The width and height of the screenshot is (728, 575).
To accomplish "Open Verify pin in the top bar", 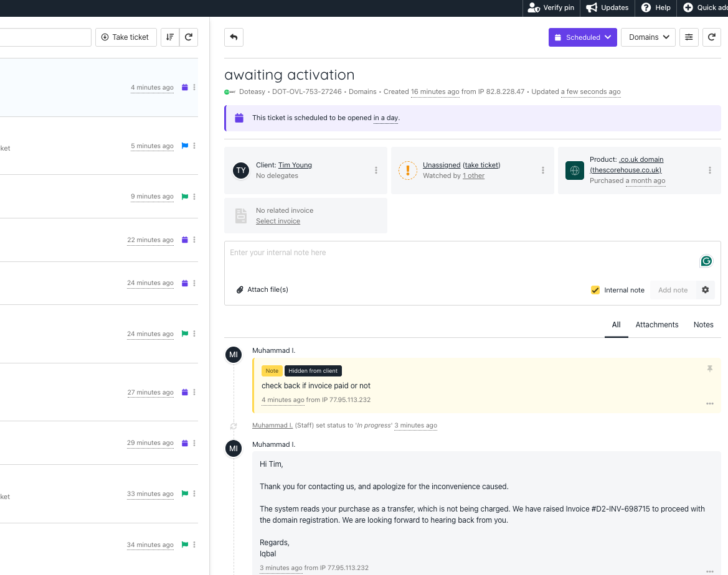I will coord(551,7).
